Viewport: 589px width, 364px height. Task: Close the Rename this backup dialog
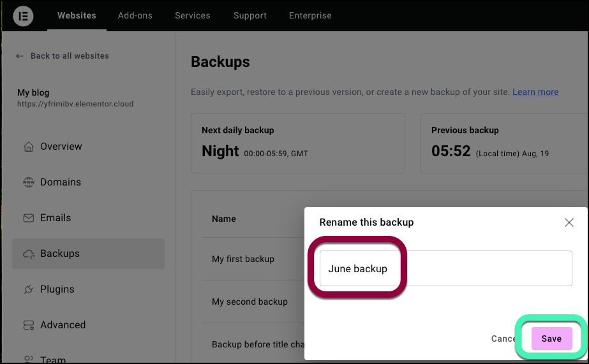(x=569, y=222)
